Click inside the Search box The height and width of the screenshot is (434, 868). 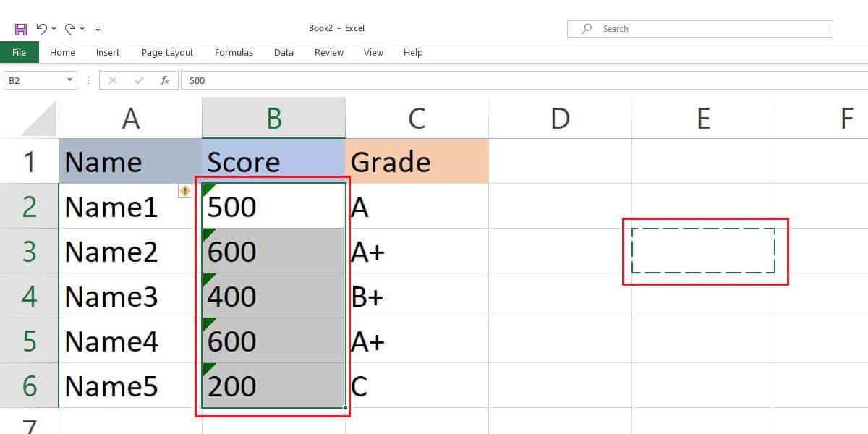[x=651, y=28]
